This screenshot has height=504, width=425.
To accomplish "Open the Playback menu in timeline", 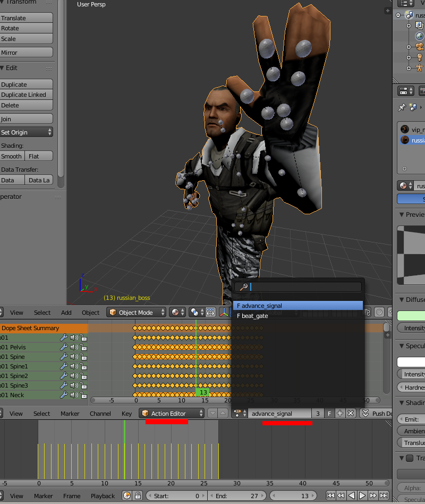I will pyautogui.click(x=103, y=496).
